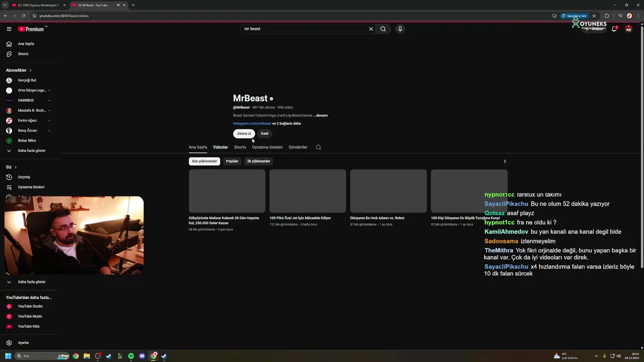Click the install app icon in address bar

tap(554, 16)
